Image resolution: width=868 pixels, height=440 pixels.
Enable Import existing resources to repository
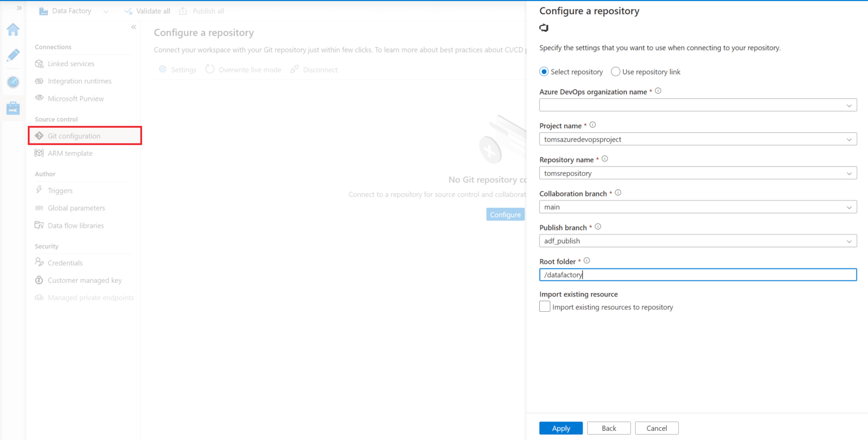[544, 306]
